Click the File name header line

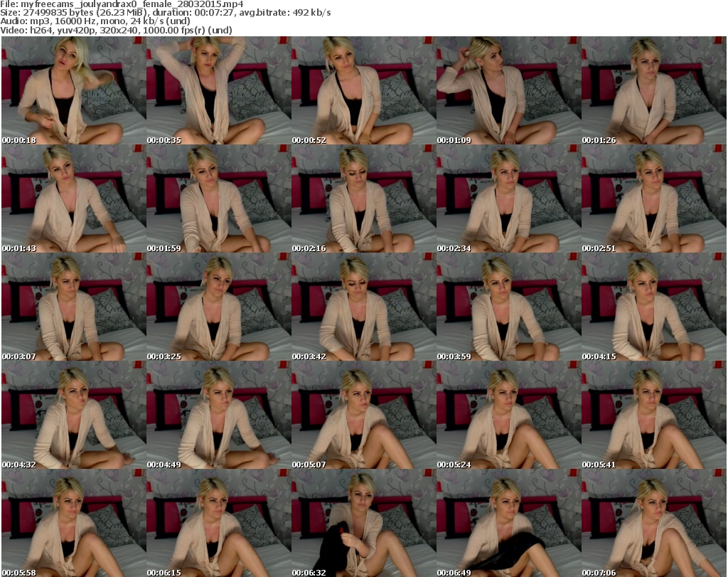tap(122, 4)
